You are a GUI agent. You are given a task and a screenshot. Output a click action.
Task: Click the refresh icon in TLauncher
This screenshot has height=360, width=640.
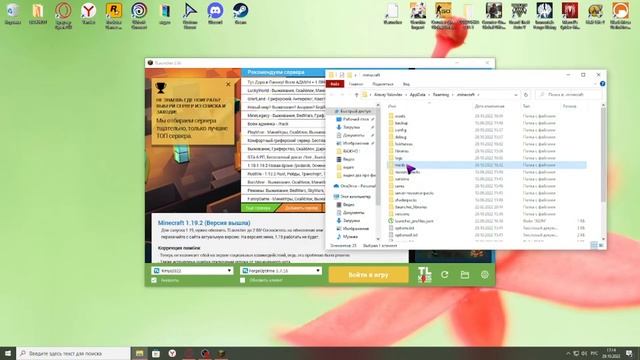tap(444, 275)
